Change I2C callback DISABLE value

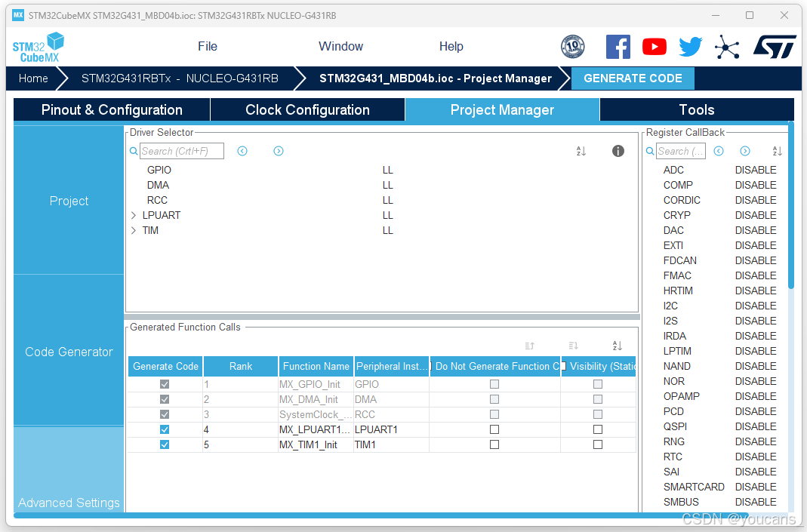click(756, 306)
